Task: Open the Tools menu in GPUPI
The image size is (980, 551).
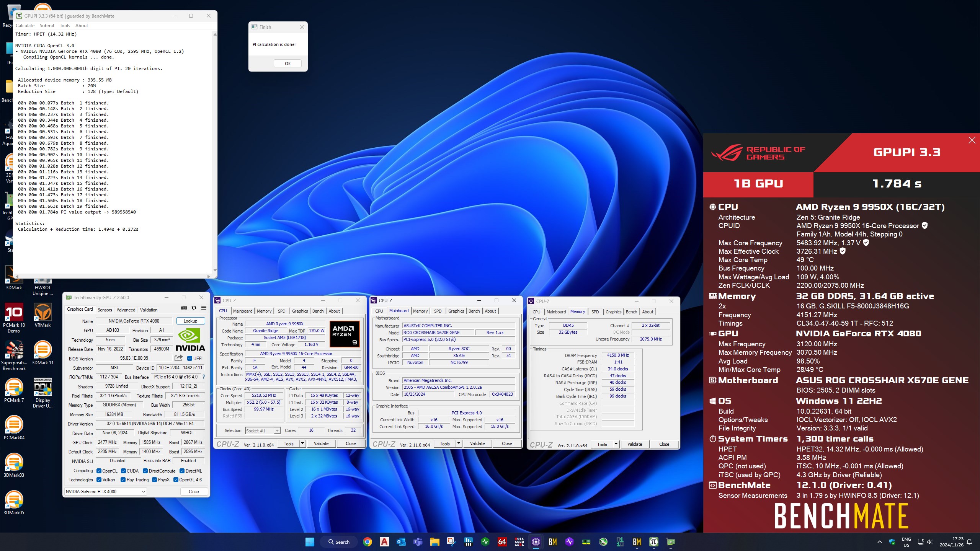Action: click(x=65, y=26)
